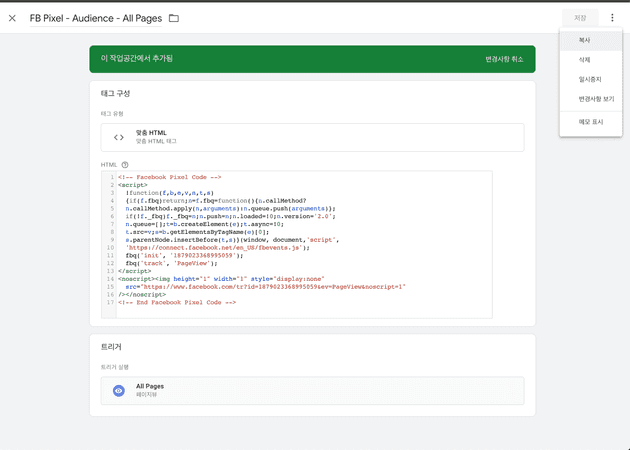Click the 태그 구성 section heading
This screenshot has width=630, height=450.
(116, 93)
